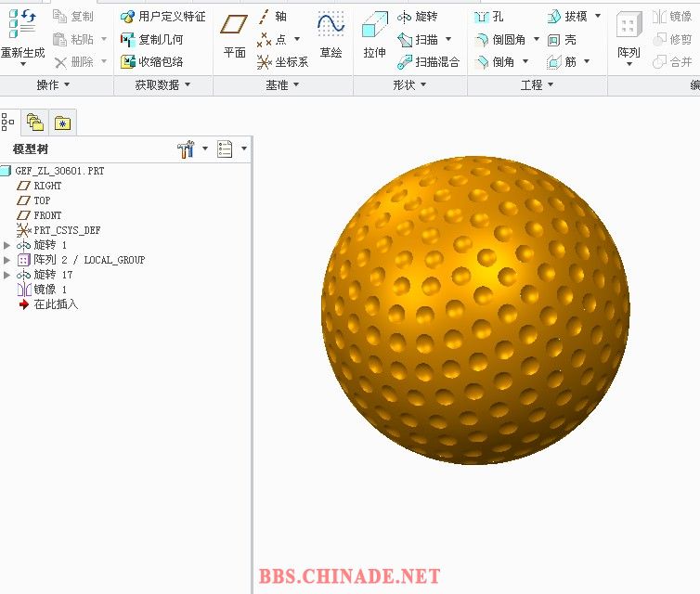The width and height of the screenshot is (700, 594).
Task: Open model tree settings tool icon
Action: pyautogui.click(x=187, y=148)
